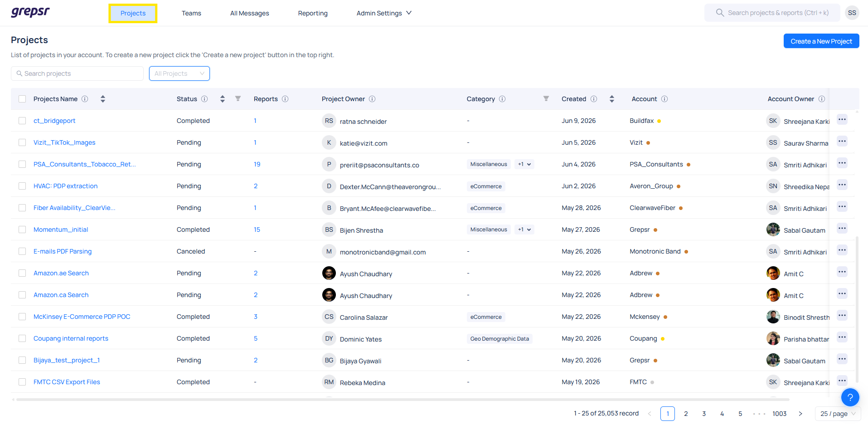Select the Amazon.ae Search row checkbox
Image resolution: width=868 pixels, height=425 pixels.
(22, 273)
